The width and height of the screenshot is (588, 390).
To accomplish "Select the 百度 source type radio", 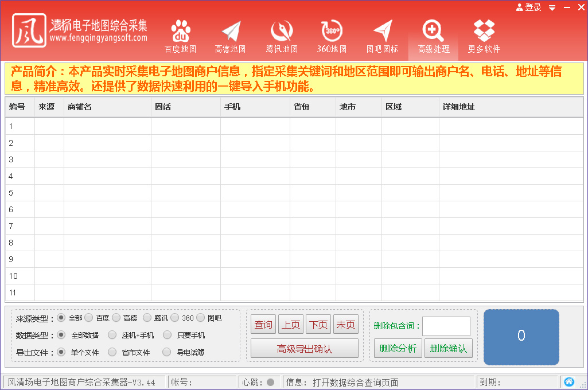I will point(89,318).
